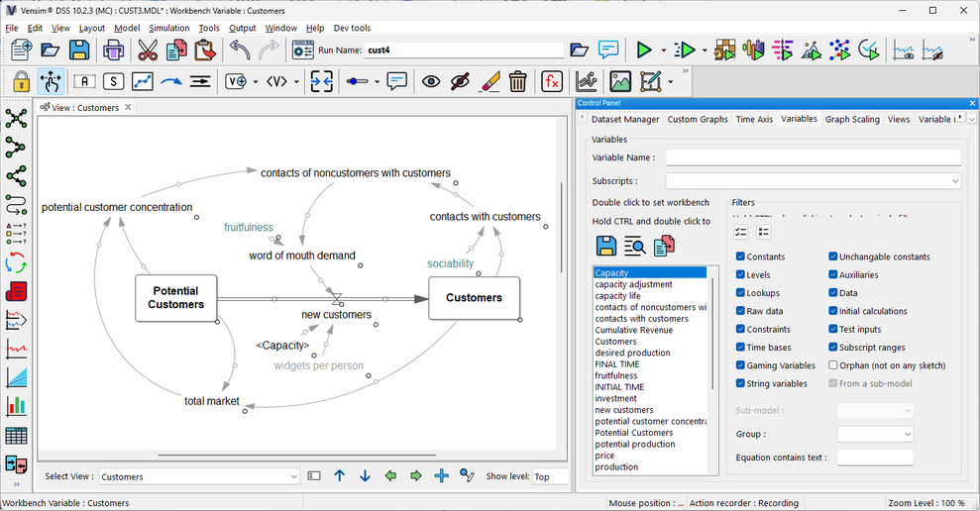Open the Group dropdown in filters
The image size is (980, 511).
point(874,434)
